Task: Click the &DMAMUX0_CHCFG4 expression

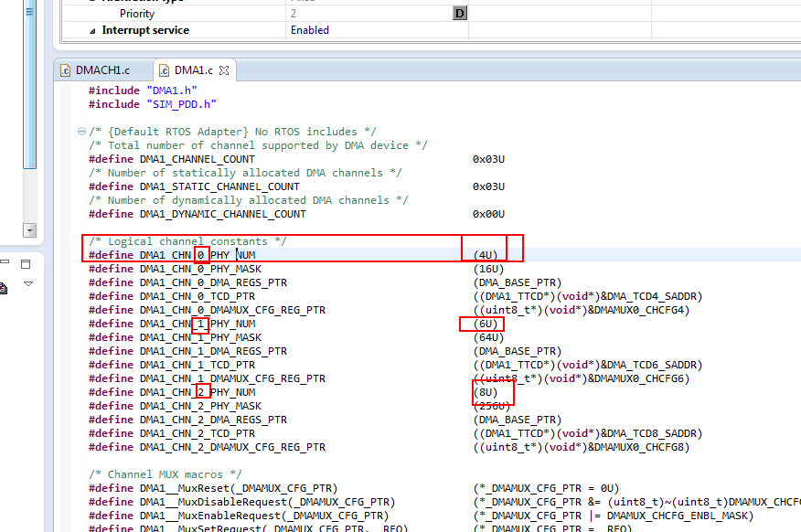Action: pos(635,311)
